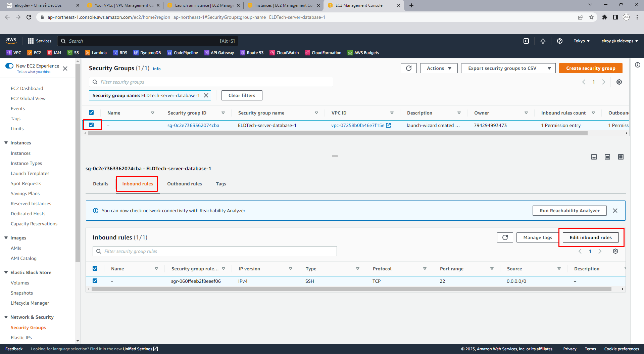Screen dimensions: 644x354
Task: Open EC2 shortcut in favorites bar
Action: click(x=34, y=53)
